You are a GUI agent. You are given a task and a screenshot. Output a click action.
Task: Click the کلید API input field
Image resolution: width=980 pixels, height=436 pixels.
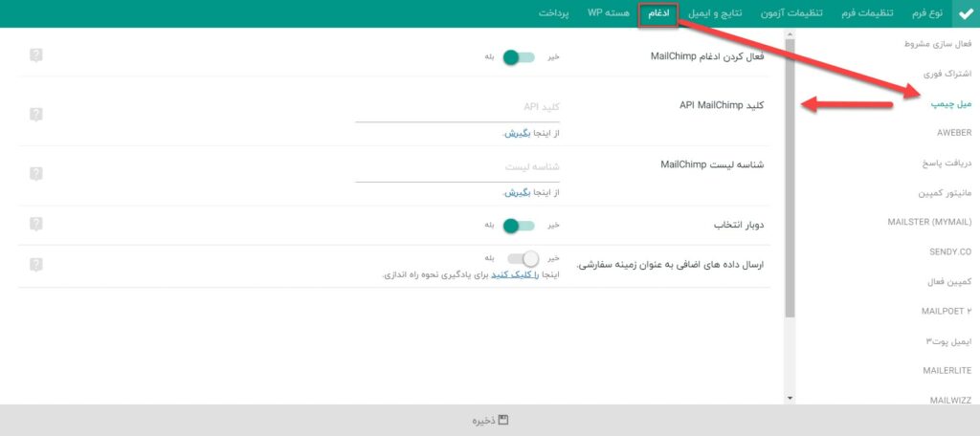[x=457, y=108]
